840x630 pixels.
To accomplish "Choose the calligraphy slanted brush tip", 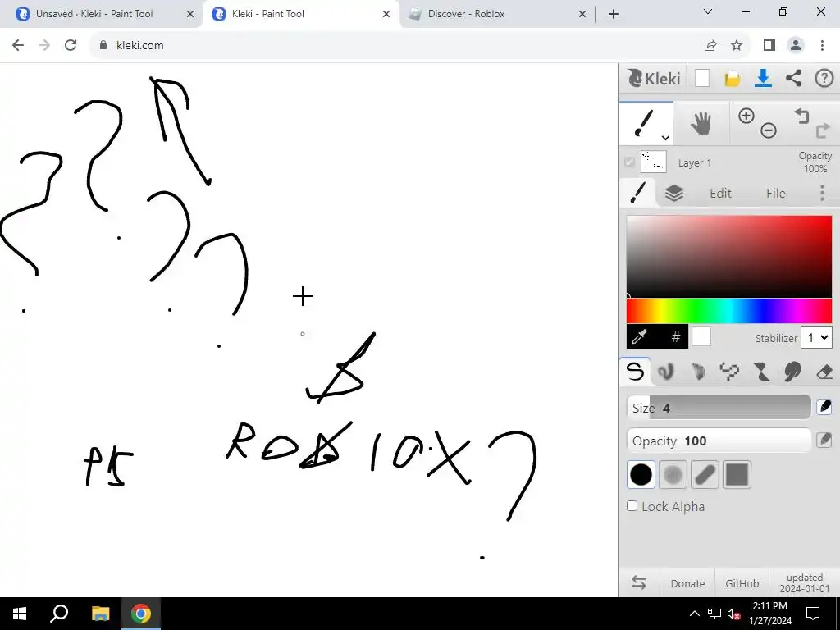I will pyautogui.click(x=705, y=474).
